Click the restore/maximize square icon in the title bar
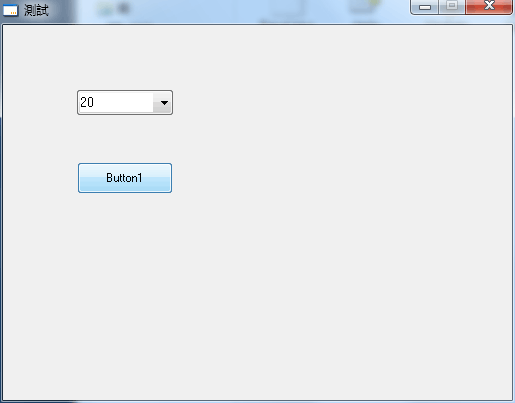 pos(452,5)
